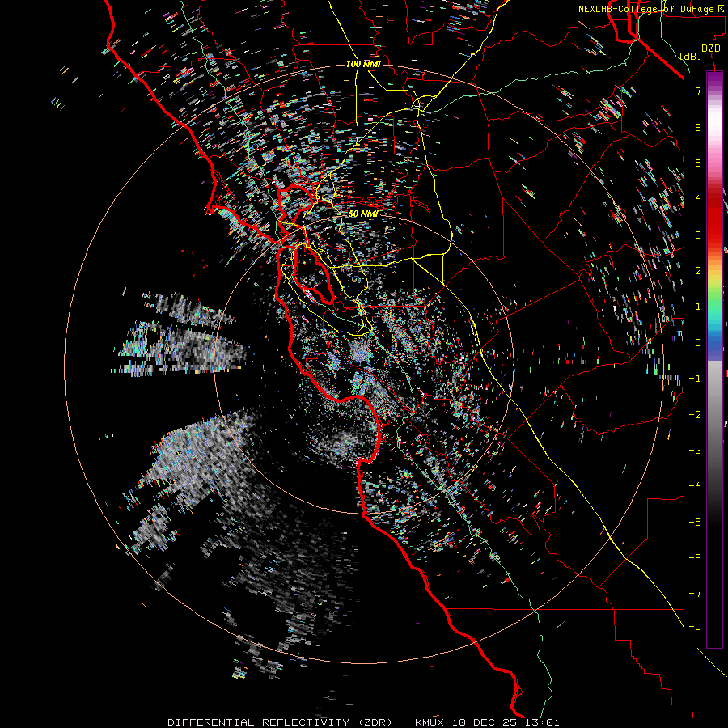Select the -3 dB tick label on the scale
The height and width of the screenshot is (728, 728).
tap(695, 451)
